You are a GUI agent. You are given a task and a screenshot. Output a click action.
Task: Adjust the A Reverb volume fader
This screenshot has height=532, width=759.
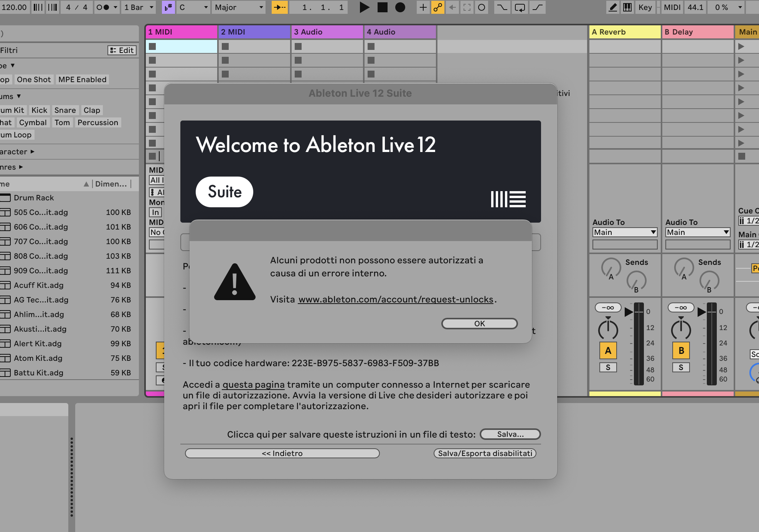[x=629, y=312]
